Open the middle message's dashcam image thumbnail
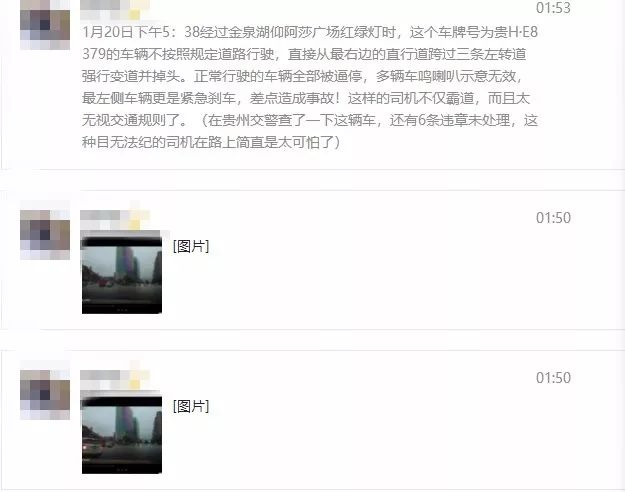The image size is (625, 492). [122, 275]
